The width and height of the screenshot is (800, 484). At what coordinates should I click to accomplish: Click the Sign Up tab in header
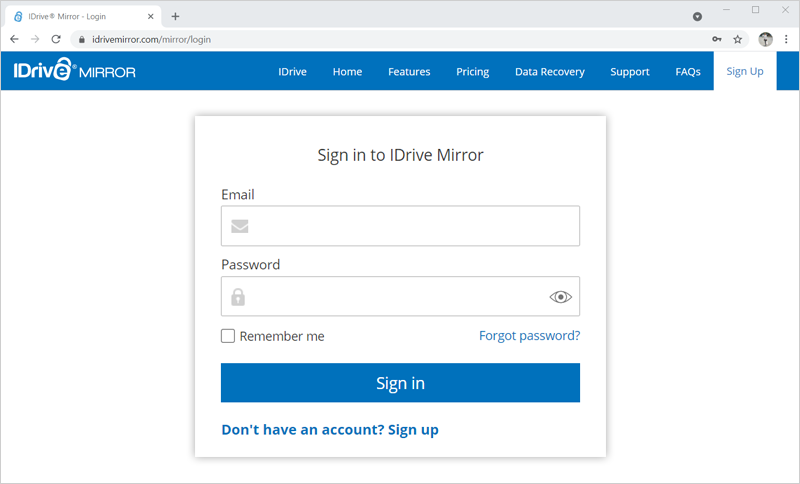(x=745, y=71)
